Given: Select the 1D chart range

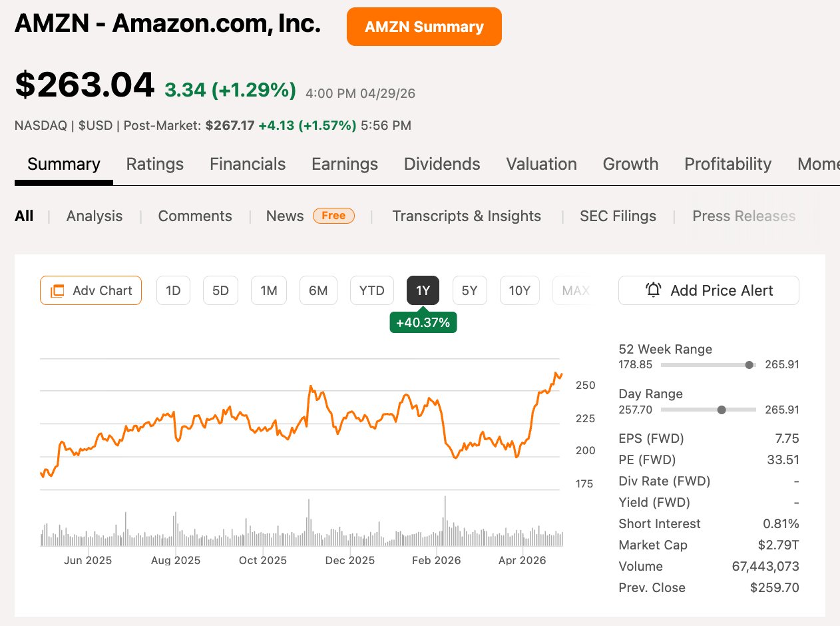Looking at the screenshot, I should point(173,290).
